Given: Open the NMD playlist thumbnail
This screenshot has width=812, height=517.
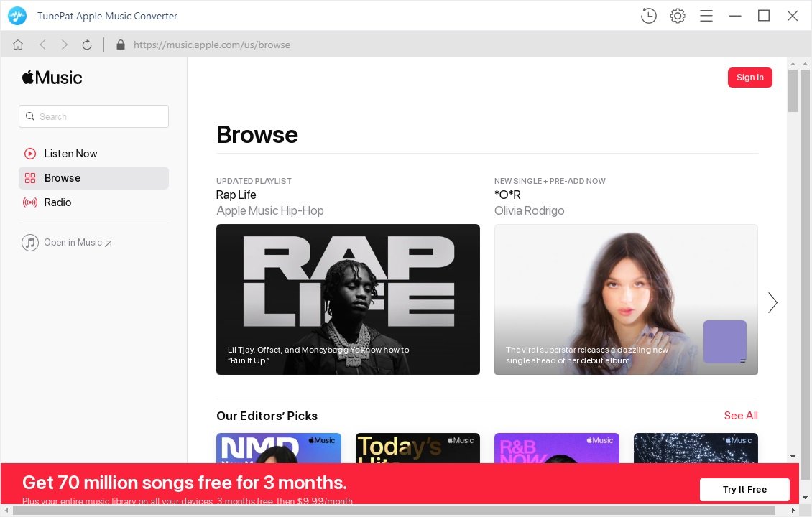Looking at the screenshot, I should [279, 448].
